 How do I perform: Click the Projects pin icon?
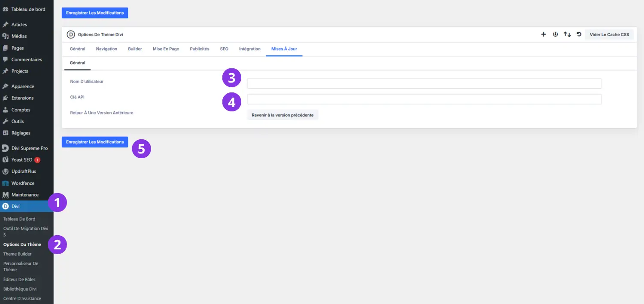[6, 71]
